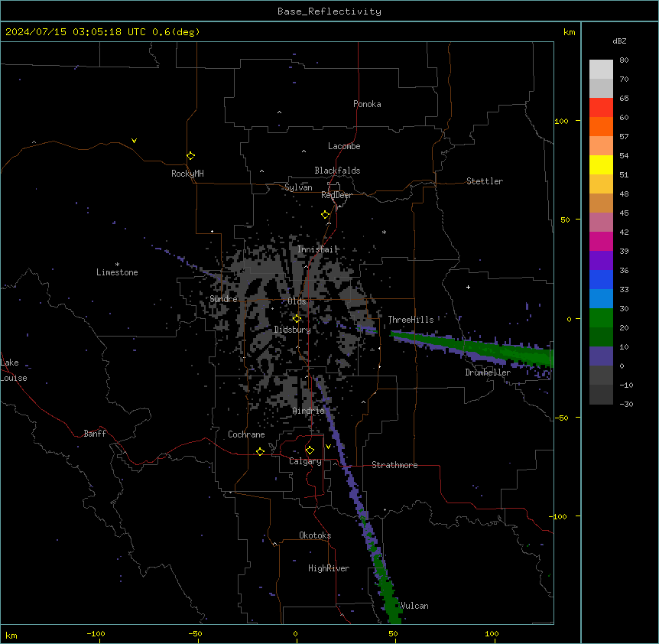
Task: Select the slate purple 0-10 dBZ swatch
Action: pyautogui.click(x=601, y=356)
